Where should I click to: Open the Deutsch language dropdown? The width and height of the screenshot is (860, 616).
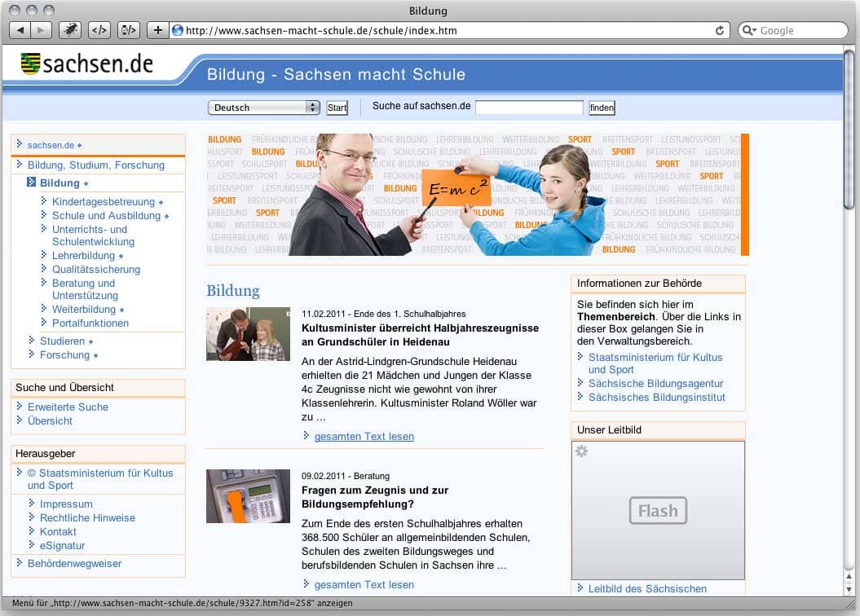click(x=263, y=108)
